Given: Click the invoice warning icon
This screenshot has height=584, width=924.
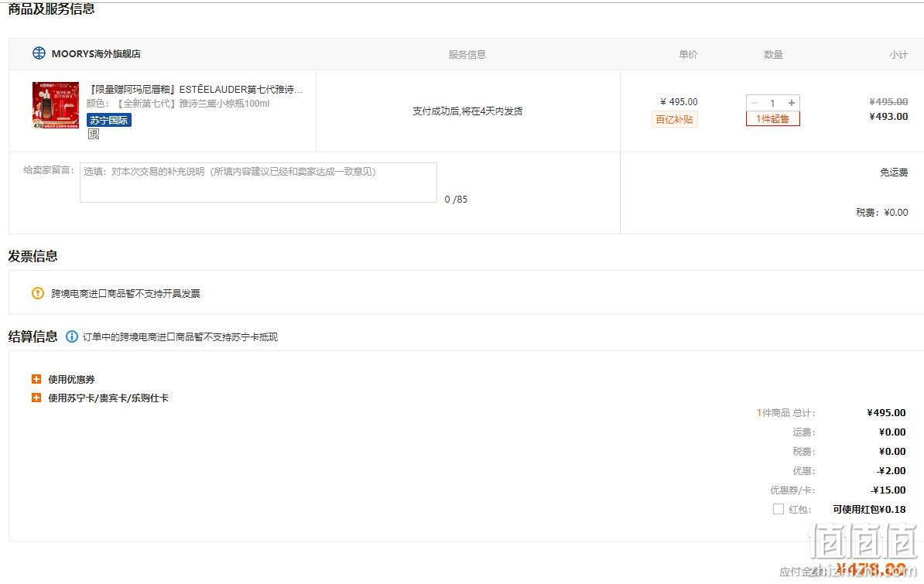Looking at the screenshot, I should (38, 293).
